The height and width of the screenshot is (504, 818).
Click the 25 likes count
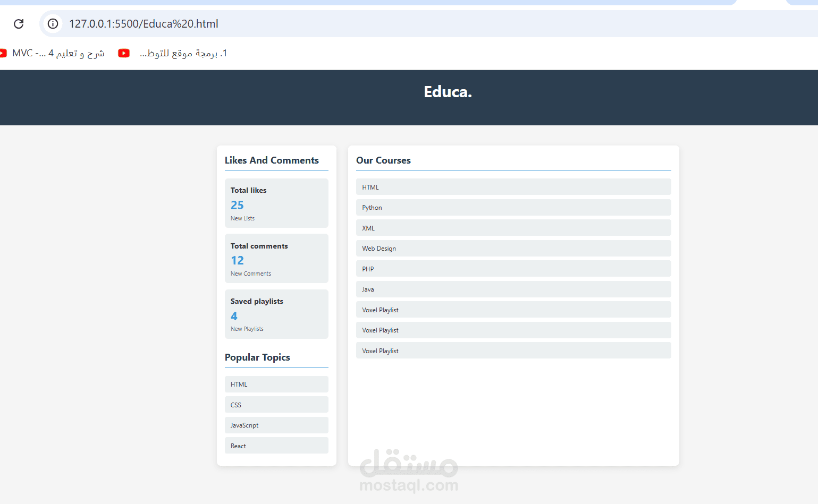[x=237, y=205]
